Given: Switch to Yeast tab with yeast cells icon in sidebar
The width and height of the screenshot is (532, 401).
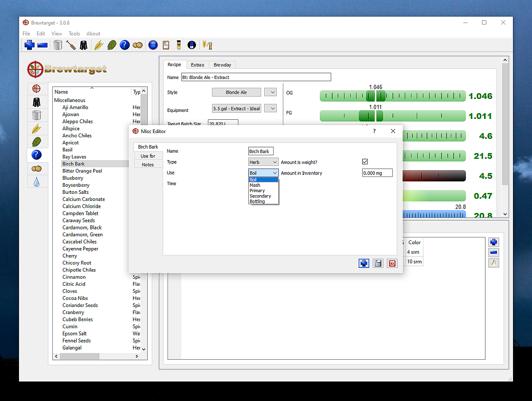Looking at the screenshot, I should pos(36,169).
